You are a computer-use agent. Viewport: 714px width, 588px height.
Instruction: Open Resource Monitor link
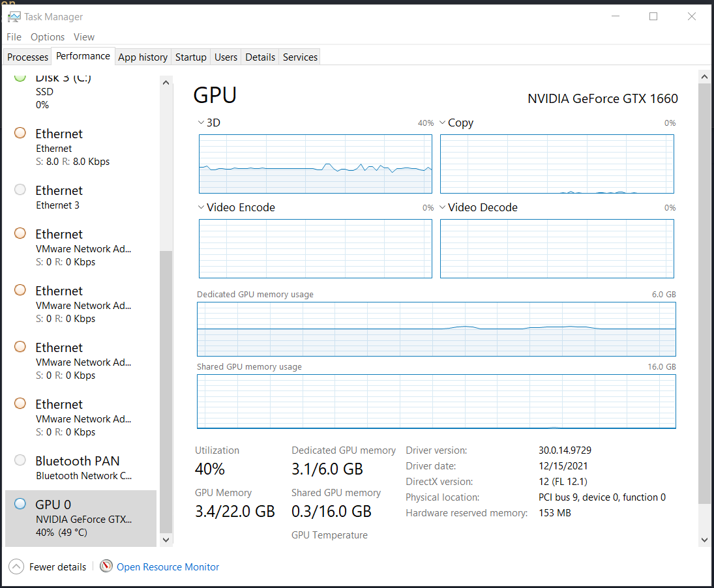(x=168, y=566)
